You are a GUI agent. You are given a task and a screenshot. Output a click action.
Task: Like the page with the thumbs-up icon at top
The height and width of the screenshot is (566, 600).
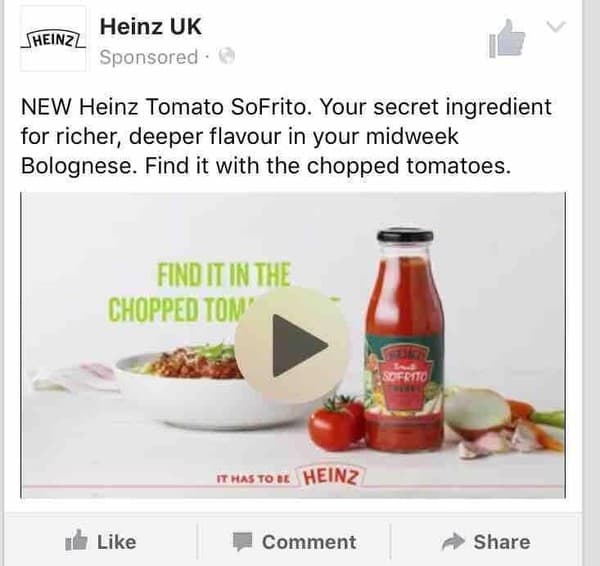(x=507, y=38)
